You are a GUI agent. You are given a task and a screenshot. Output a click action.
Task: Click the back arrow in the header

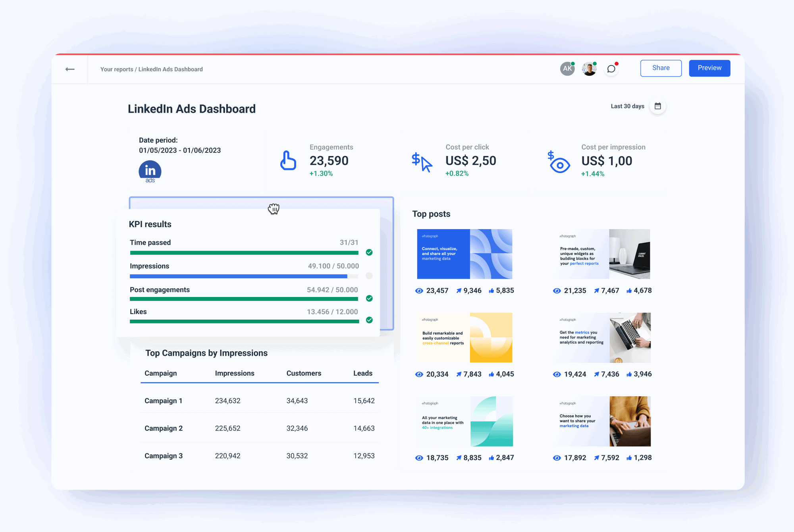pyautogui.click(x=70, y=69)
